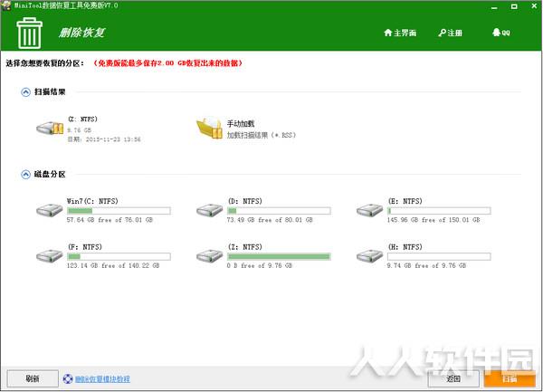Click the '145.96 GB free of 150.01 GB' text
Image resolution: width=543 pixels, height=392 pixels.
point(433,220)
